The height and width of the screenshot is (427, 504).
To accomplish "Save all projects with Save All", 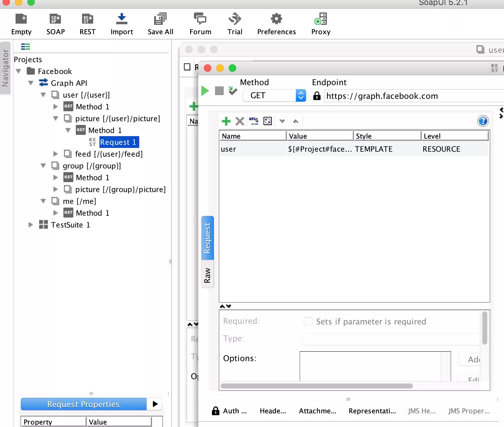I will [x=160, y=24].
